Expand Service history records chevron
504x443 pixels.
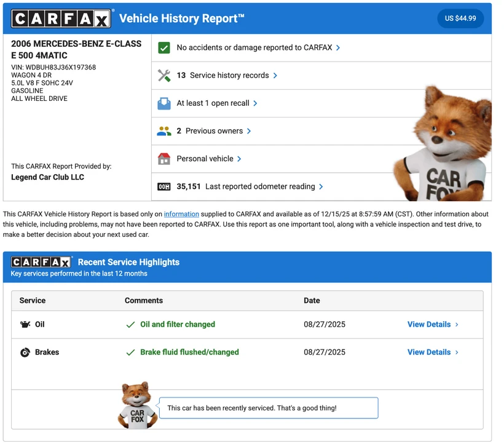click(x=275, y=76)
